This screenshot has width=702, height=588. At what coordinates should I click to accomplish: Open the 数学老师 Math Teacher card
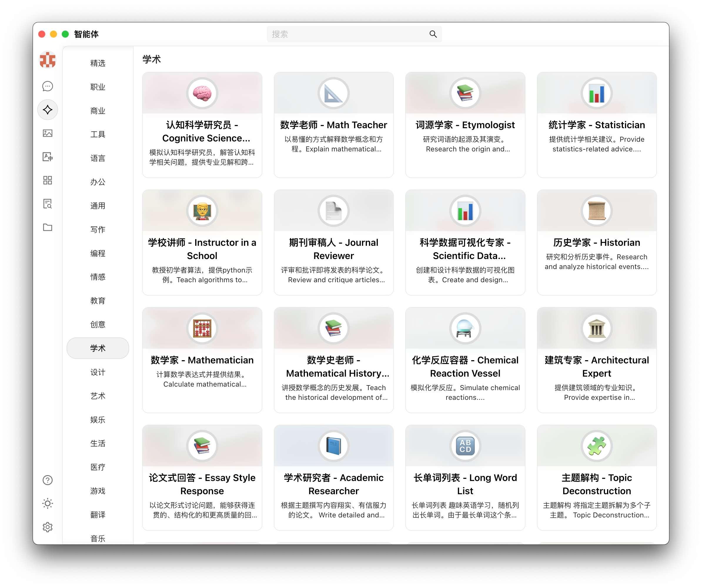[334, 125]
